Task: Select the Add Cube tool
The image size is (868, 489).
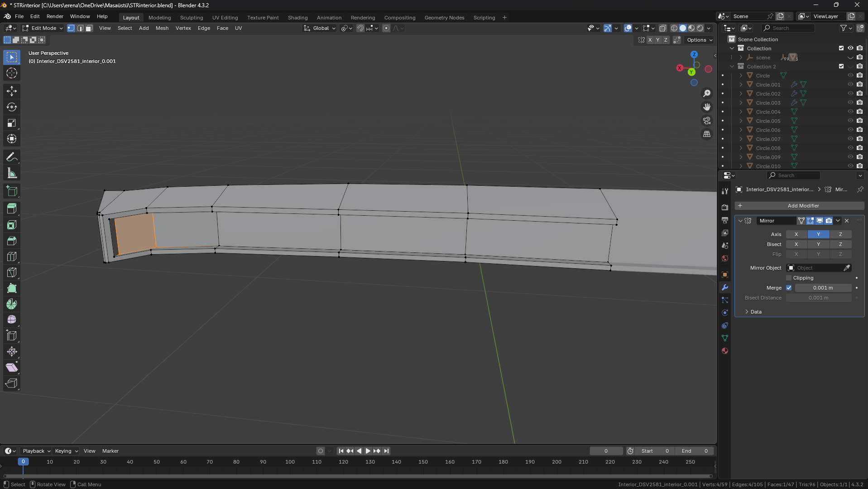Action: pyautogui.click(x=12, y=191)
